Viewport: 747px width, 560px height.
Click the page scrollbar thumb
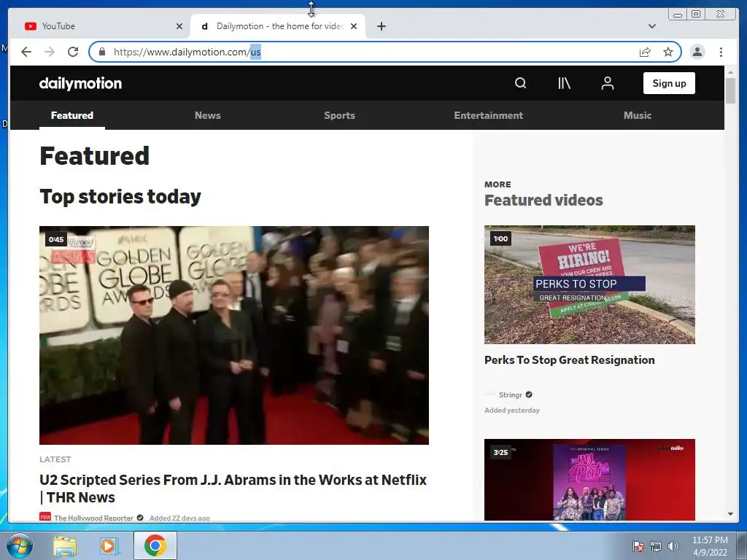pyautogui.click(x=730, y=90)
